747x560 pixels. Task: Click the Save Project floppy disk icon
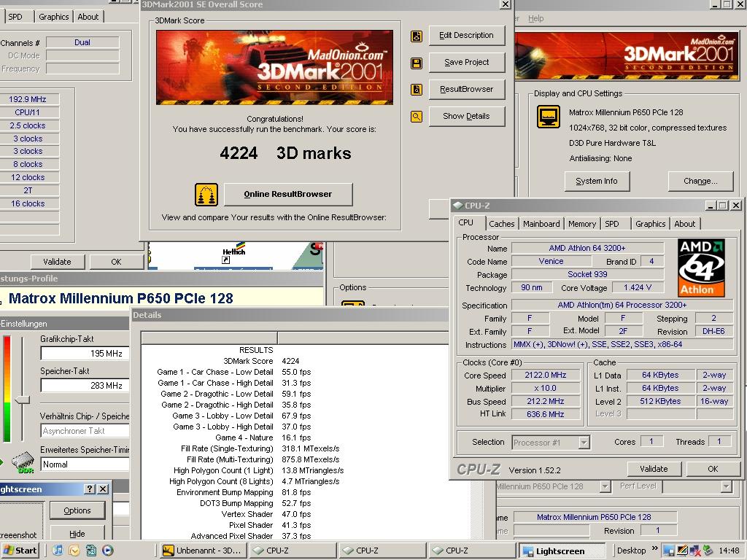[417, 63]
